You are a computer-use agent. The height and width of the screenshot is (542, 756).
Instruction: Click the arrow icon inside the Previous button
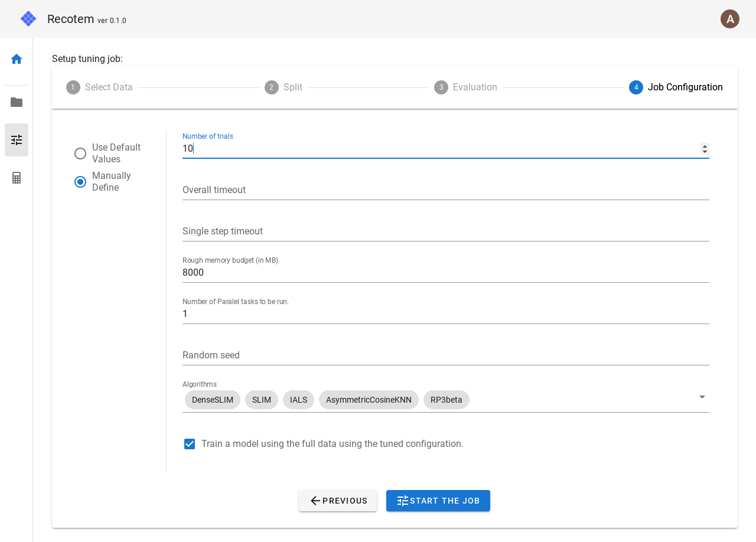(x=315, y=501)
